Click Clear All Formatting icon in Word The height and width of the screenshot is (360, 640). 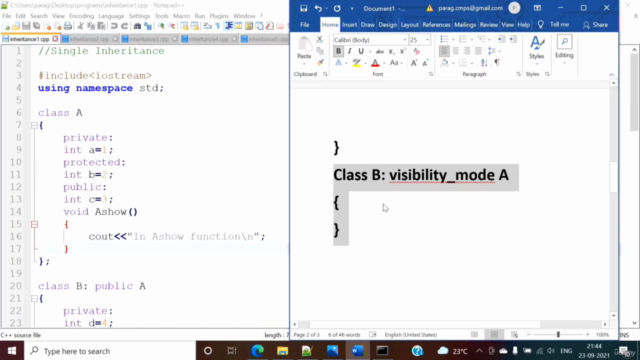(416, 51)
